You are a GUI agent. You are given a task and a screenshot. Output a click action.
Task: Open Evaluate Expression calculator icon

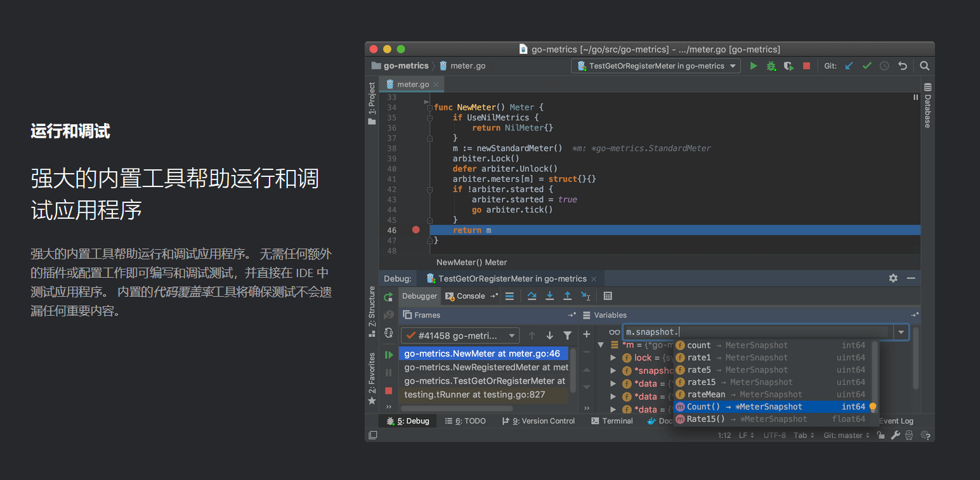pyautogui.click(x=608, y=296)
